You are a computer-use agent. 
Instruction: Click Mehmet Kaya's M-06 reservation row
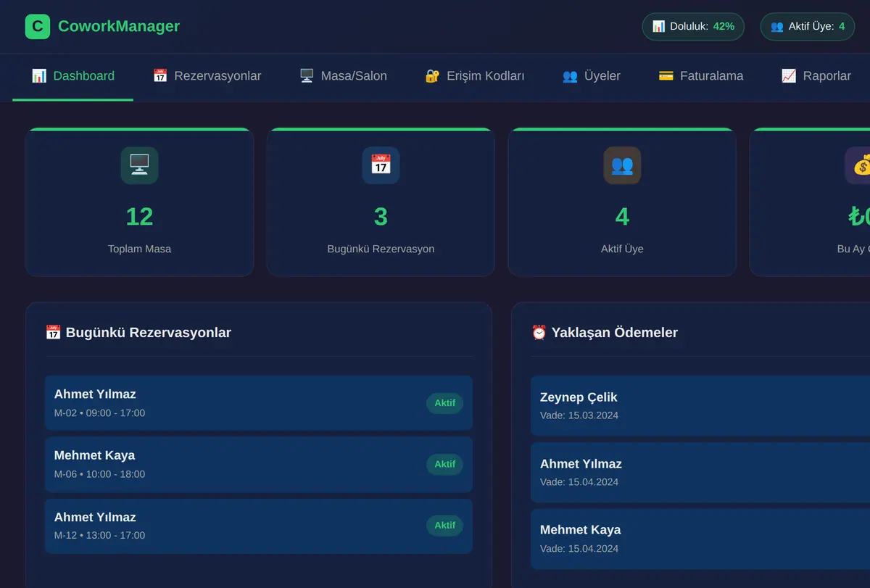click(x=259, y=465)
